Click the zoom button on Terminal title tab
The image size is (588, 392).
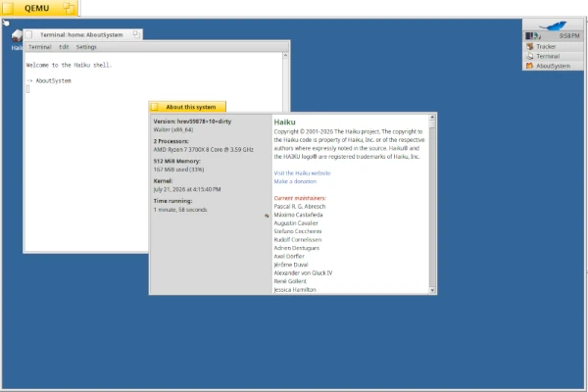pos(136,34)
